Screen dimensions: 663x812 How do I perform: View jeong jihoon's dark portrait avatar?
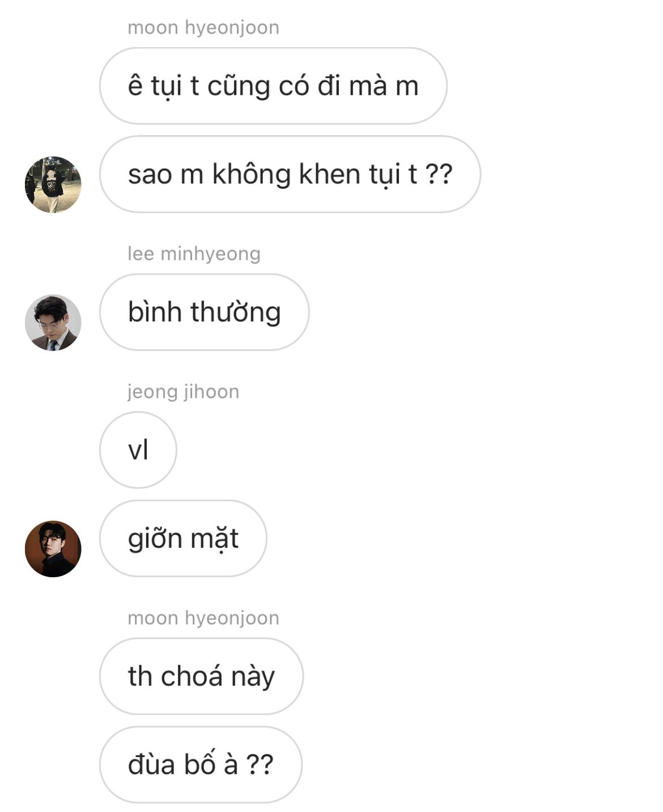pyautogui.click(x=53, y=549)
